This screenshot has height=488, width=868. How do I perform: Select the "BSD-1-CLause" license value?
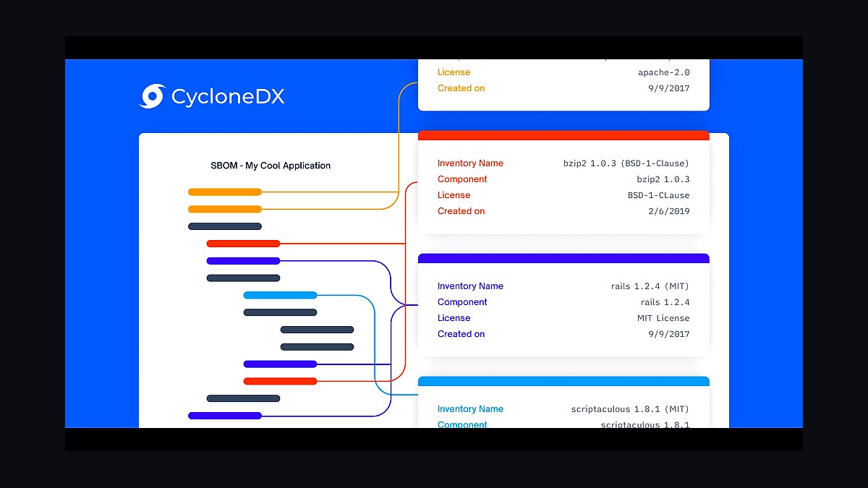(659, 195)
